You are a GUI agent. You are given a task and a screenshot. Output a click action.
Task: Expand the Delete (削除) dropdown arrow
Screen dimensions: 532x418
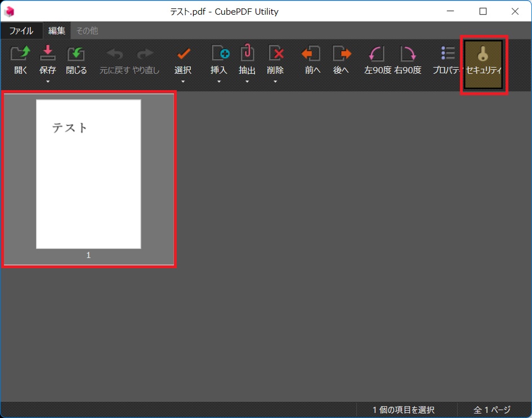275,82
